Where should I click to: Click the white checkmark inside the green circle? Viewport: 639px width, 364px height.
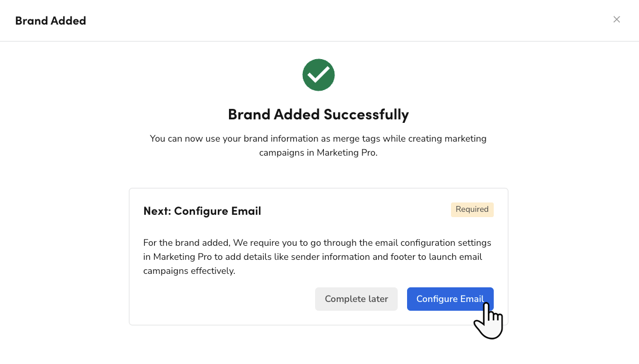[318, 75]
